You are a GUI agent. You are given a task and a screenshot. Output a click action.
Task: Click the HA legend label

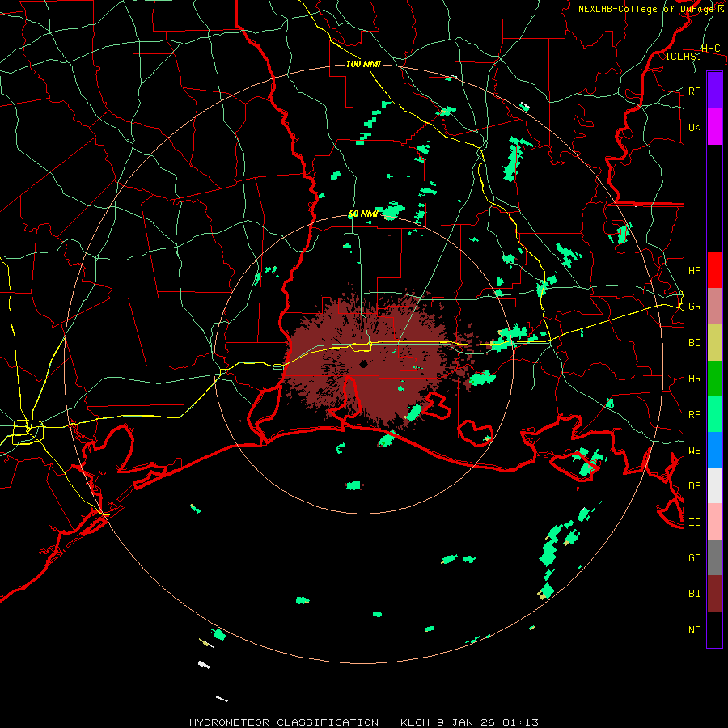point(694,271)
